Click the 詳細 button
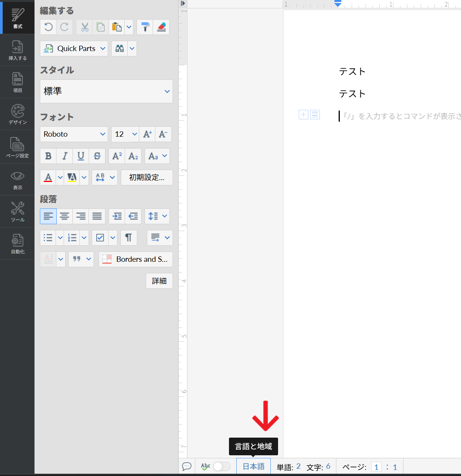The image size is (461, 476). pyautogui.click(x=159, y=281)
